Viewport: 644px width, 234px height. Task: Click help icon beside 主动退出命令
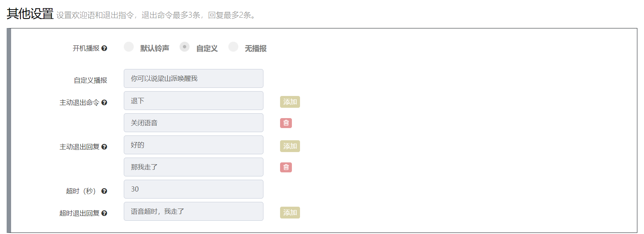click(x=104, y=103)
